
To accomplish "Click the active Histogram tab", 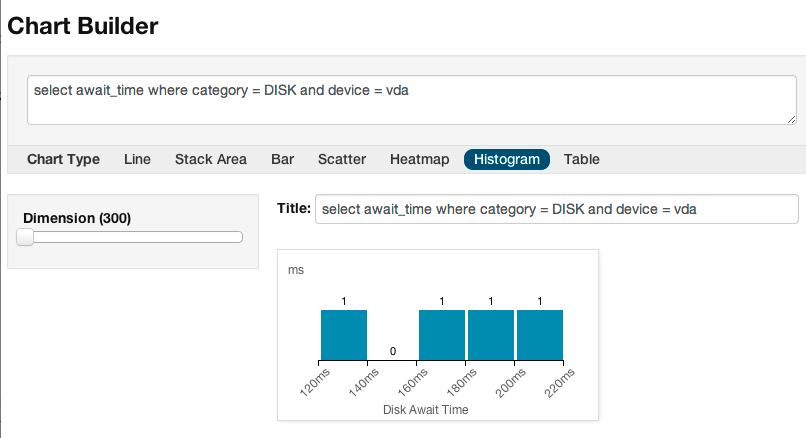I will click(507, 159).
